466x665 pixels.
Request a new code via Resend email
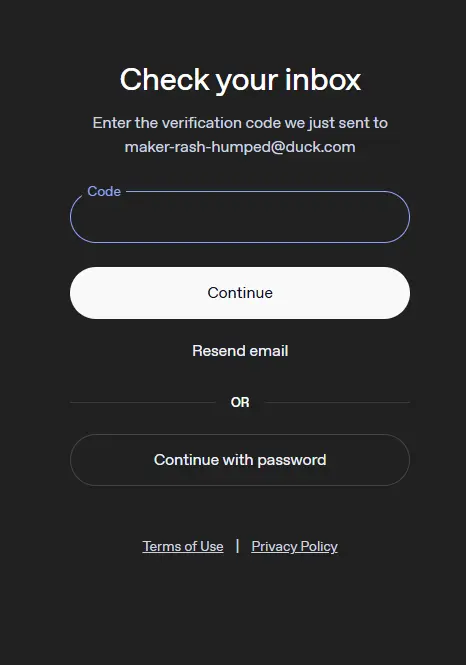[x=240, y=351]
